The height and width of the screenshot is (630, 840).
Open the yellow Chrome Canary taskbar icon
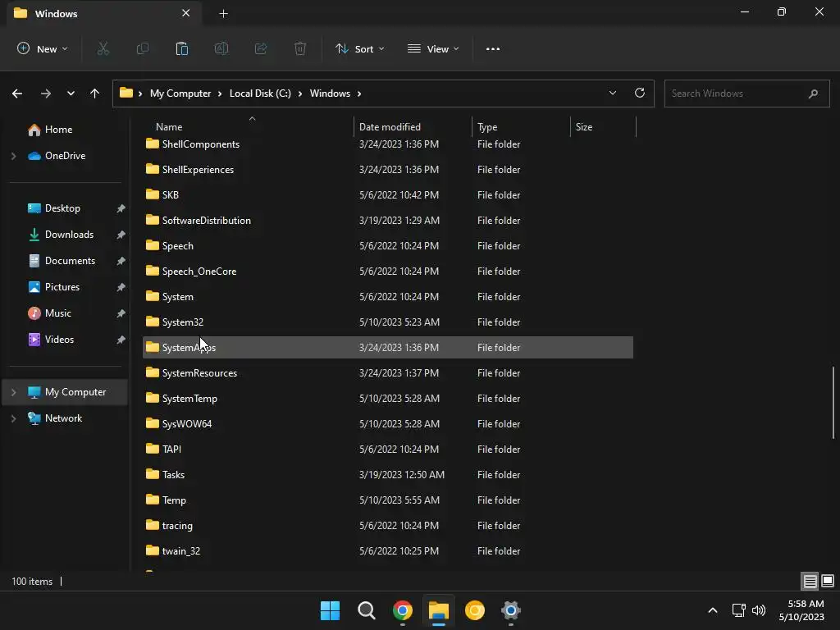pos(475,610)
